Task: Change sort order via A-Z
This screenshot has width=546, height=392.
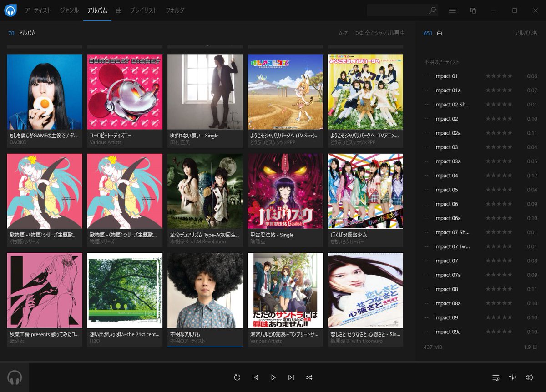Action: pyautogui.click(x=343, y=33)
